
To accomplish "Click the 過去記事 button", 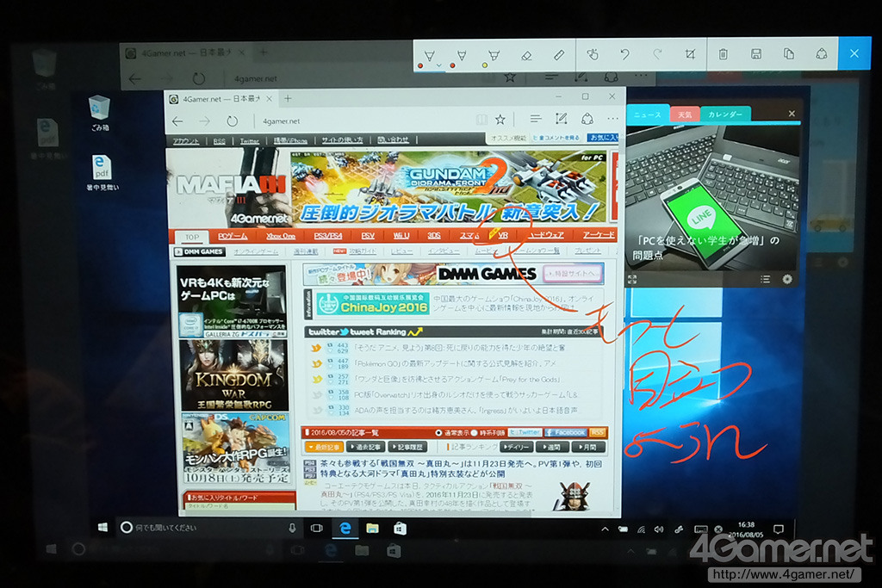I will (365, 448).
